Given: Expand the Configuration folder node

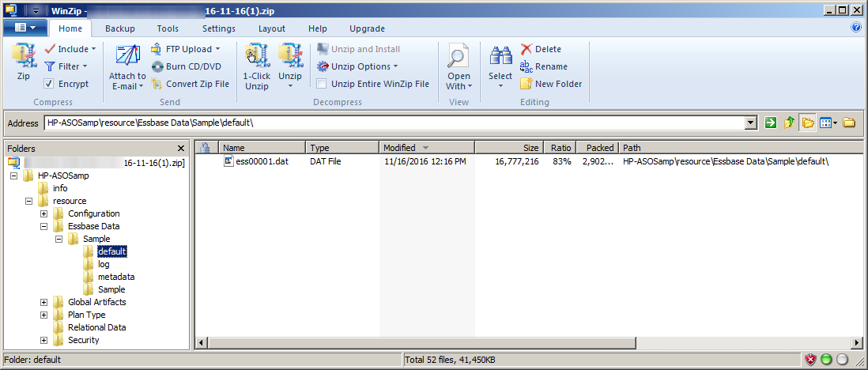Looking at the screenshot, I should tap(43, 213).
